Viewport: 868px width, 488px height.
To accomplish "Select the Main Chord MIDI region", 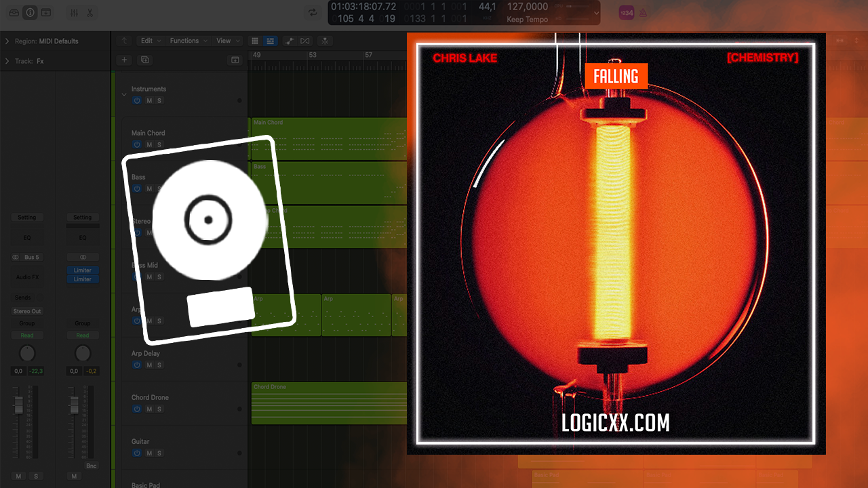I will 329,139.
